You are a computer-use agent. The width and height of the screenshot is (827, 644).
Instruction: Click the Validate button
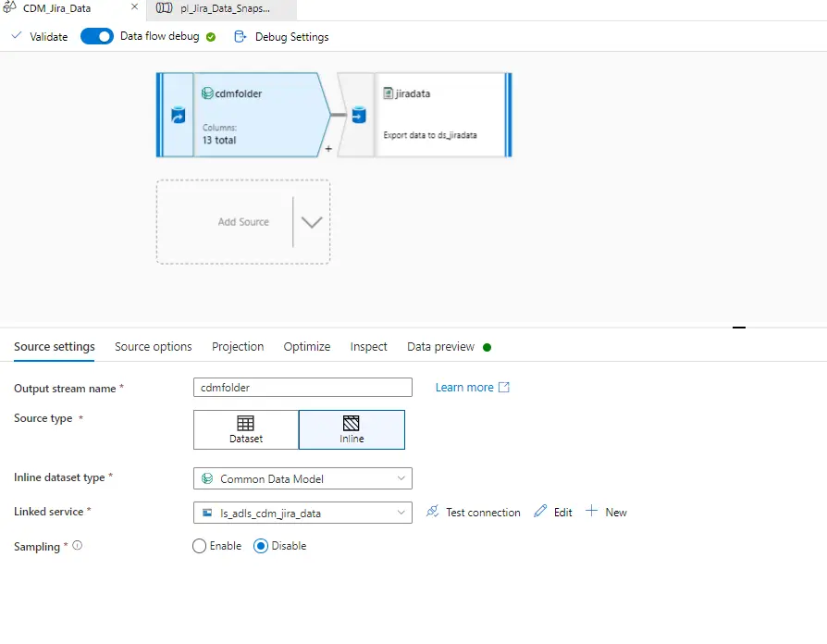[42, 36]
